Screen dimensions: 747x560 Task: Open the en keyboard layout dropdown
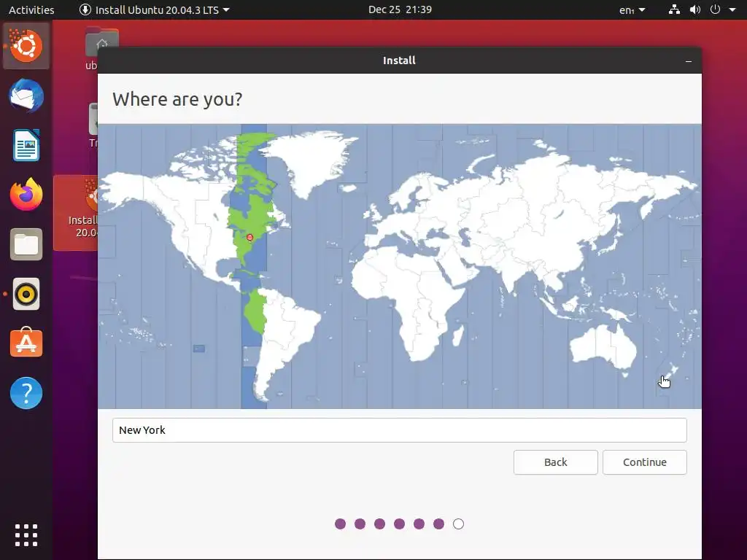tap(632, 9)
